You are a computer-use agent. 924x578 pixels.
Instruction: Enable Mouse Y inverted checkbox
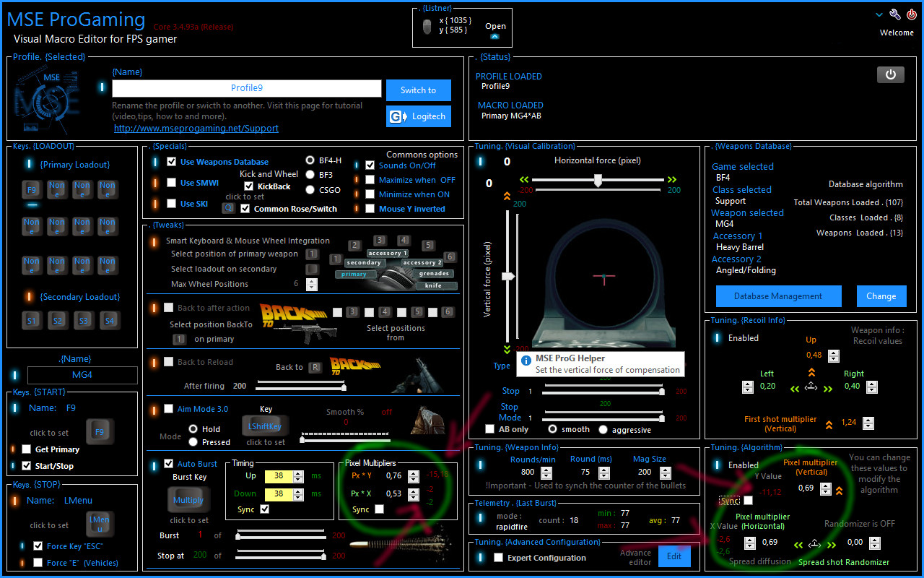[x=370, y=209]
